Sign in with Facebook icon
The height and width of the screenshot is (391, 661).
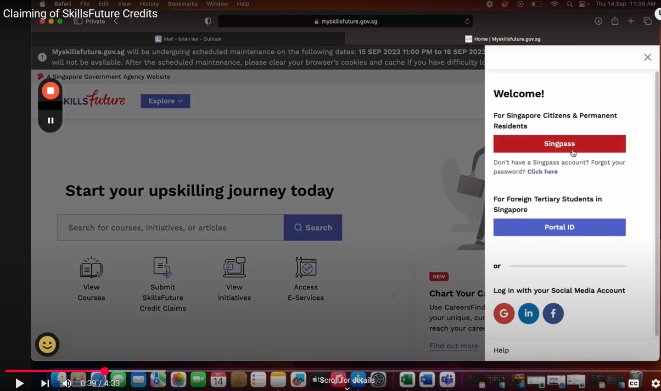pyautogui.click(x=553, y=313)
